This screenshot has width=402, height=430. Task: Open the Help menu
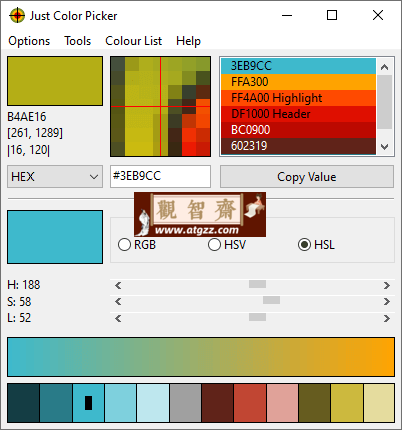tap(188, 41)
